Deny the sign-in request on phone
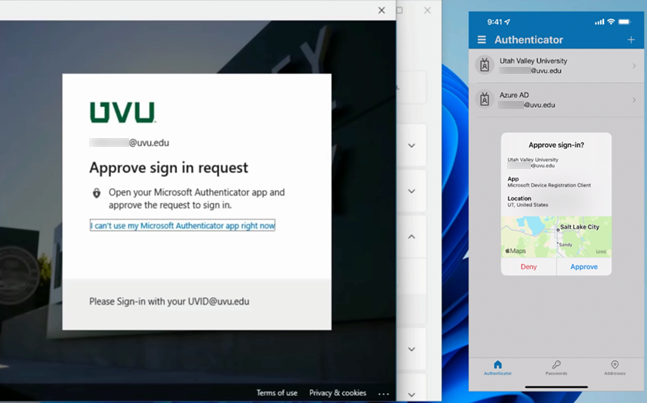This screenshot has height=403, width=647. [x=528, y=267]
